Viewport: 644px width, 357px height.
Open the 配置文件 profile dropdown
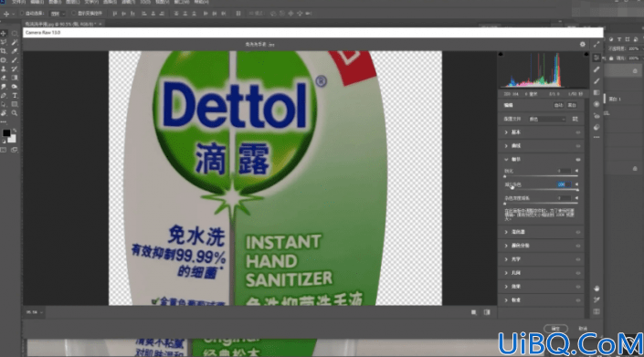[x=547, y=119]
